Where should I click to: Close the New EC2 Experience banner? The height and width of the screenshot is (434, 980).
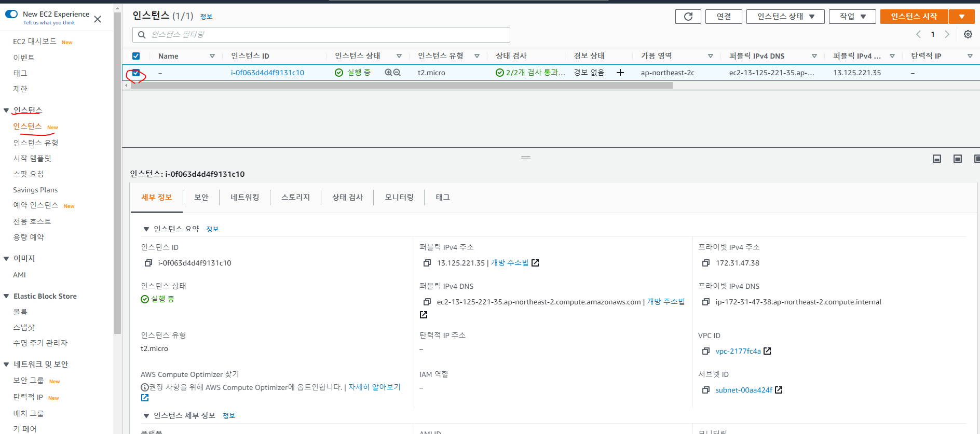click(x=98, y=19)
